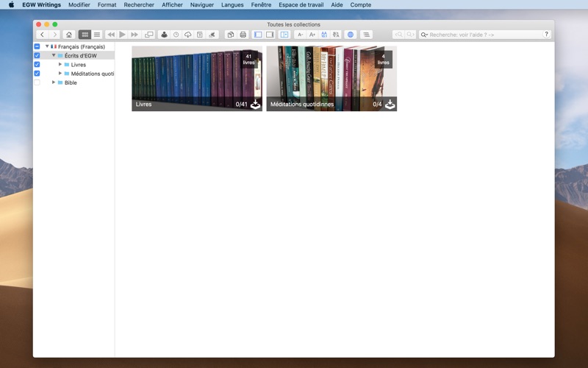Switch to list view
The height and width of the screenshot is (368, 588).
(x=97, y=35)
